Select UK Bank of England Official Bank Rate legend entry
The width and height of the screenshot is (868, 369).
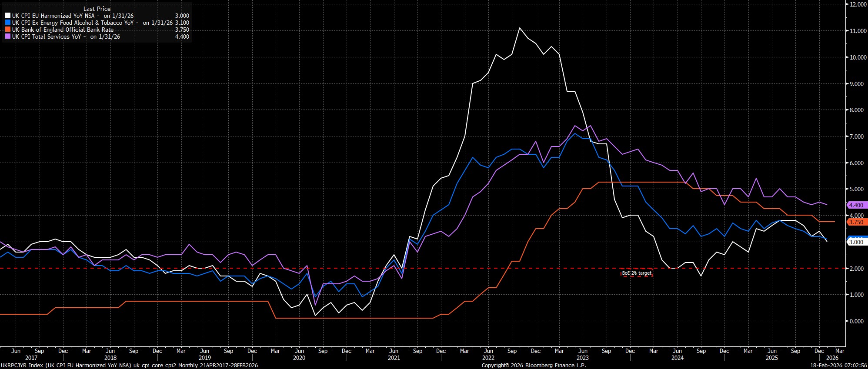(x=63, y=30)
